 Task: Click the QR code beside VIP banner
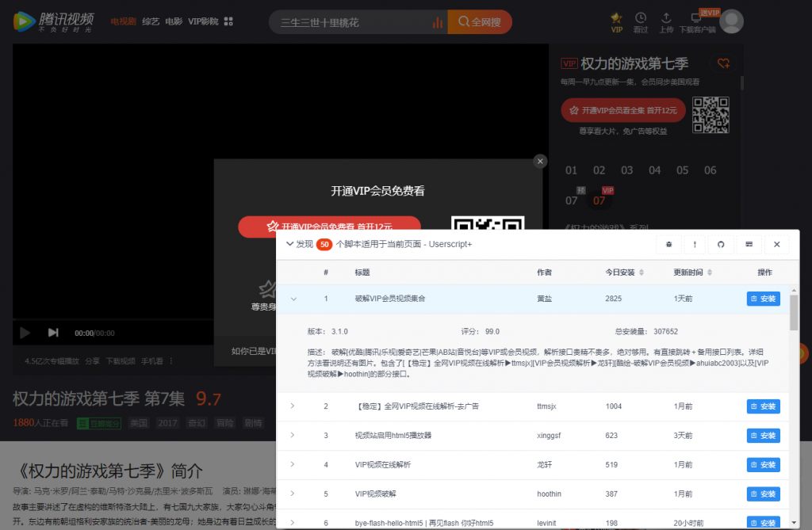710,115
